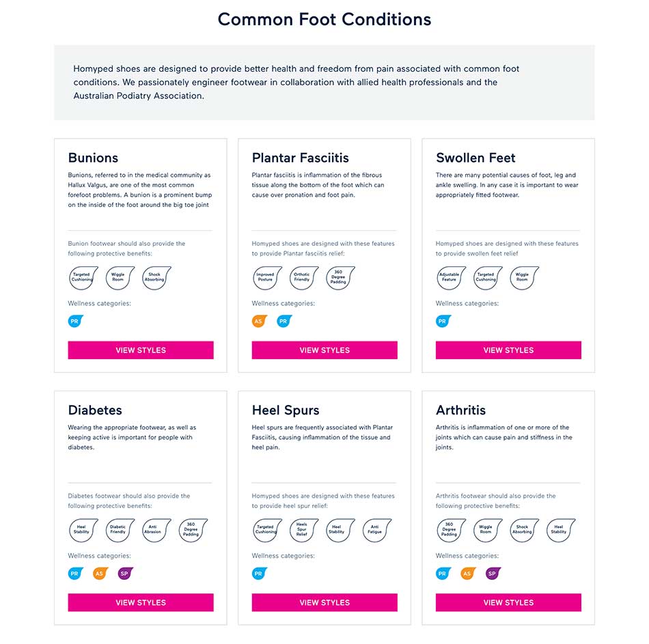Select the Improved Posture icon in Plantar Fasciitis
The width and height of the screenshot is (649, 644).
(267, 278)
